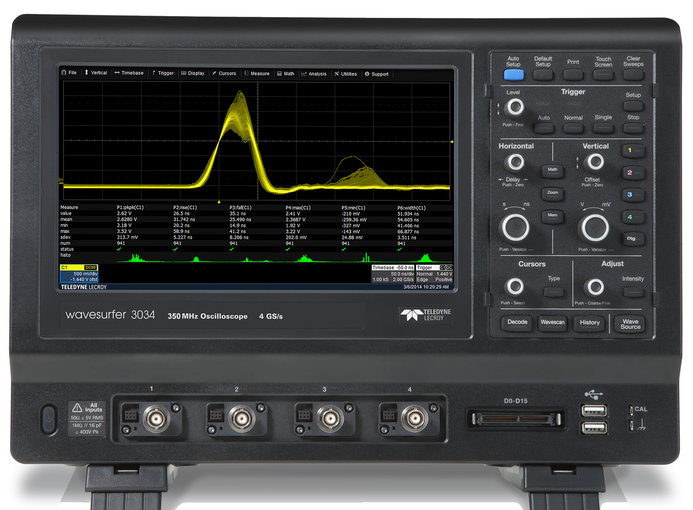Image resolution: width=693 pixels, height=510 pixels.
Task: Push the Adjust Coarse/Fine knob
Action: coord(595,287)
